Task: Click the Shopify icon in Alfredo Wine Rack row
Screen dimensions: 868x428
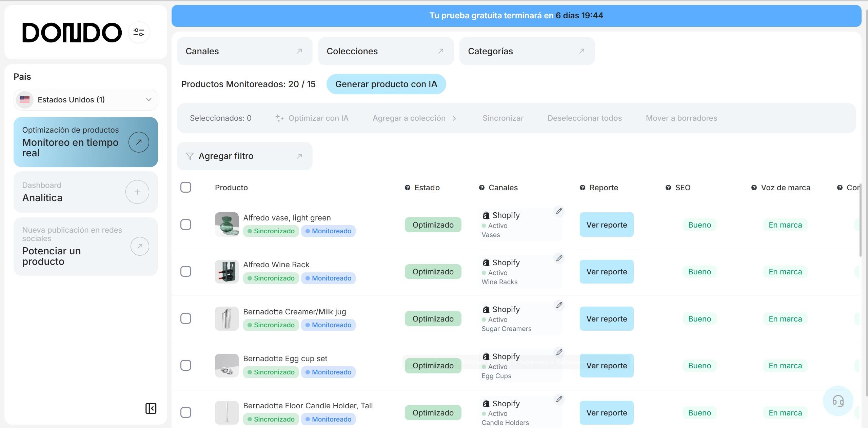Action: (486, 262)
